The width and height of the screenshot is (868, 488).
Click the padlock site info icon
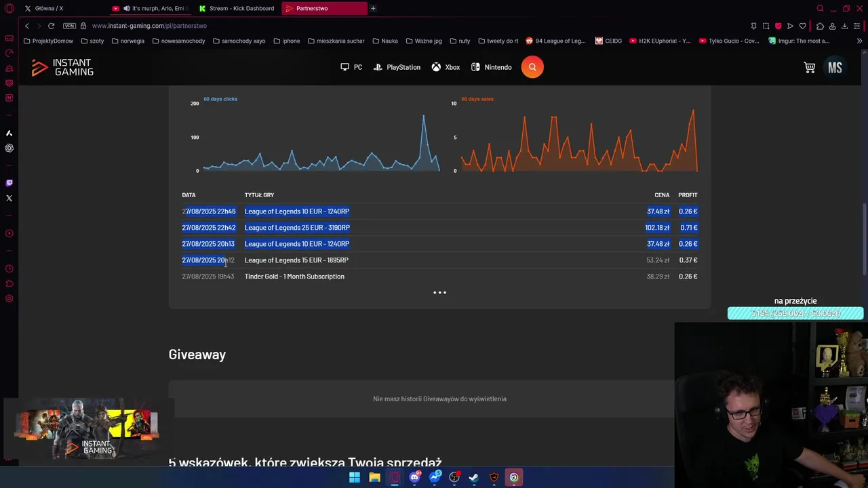83,26
